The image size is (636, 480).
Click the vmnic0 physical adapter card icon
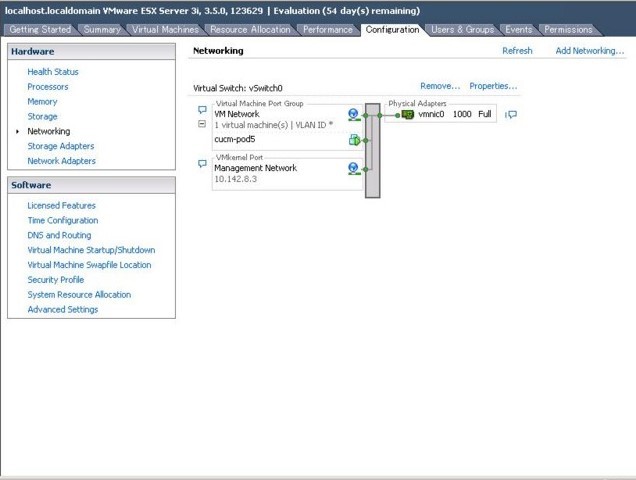tap(407, 115)
